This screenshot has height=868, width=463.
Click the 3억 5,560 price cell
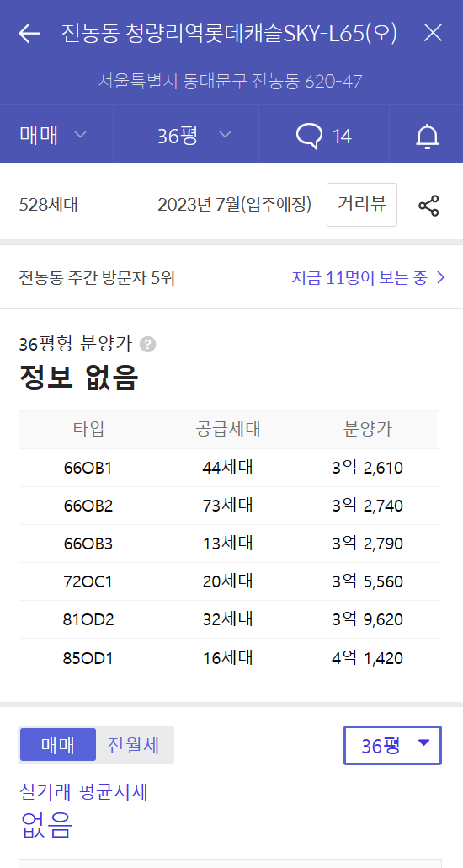368,581
